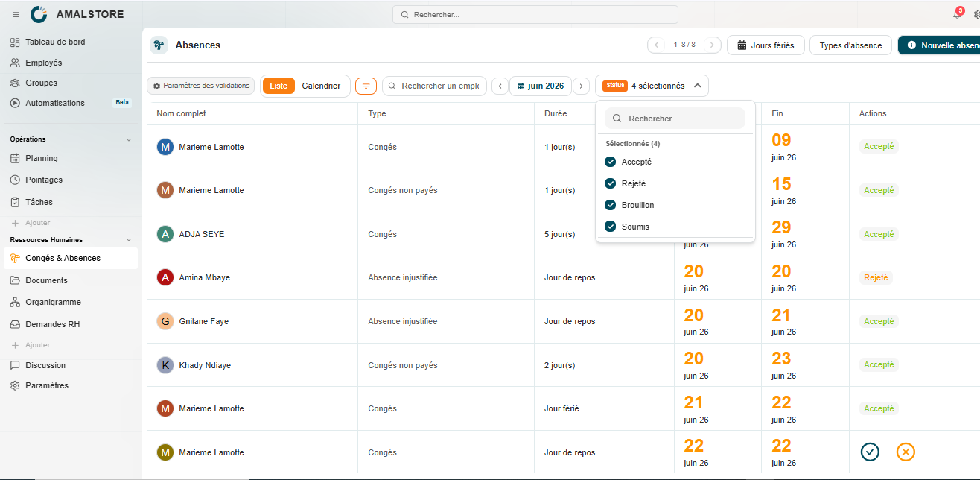Uncheck the Soumis status checkbox
Viewport: 980px width, 480px height.
click(611, 227)
